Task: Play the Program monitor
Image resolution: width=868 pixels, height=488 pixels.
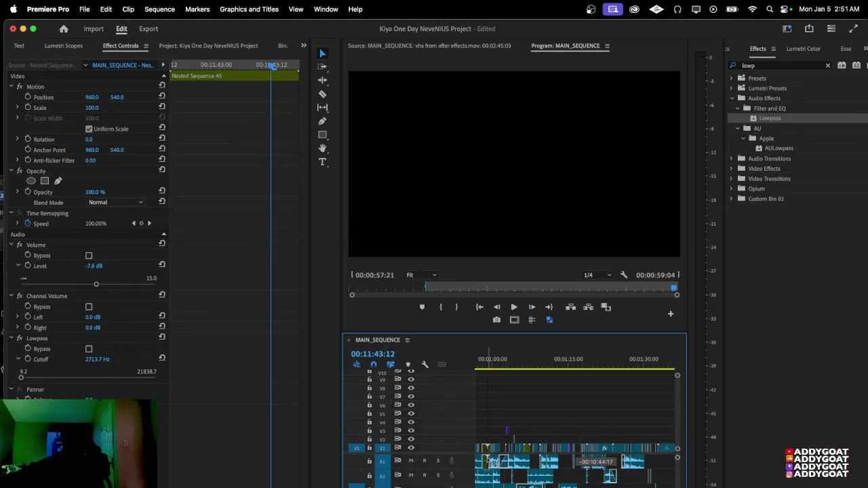Action: 514,307
